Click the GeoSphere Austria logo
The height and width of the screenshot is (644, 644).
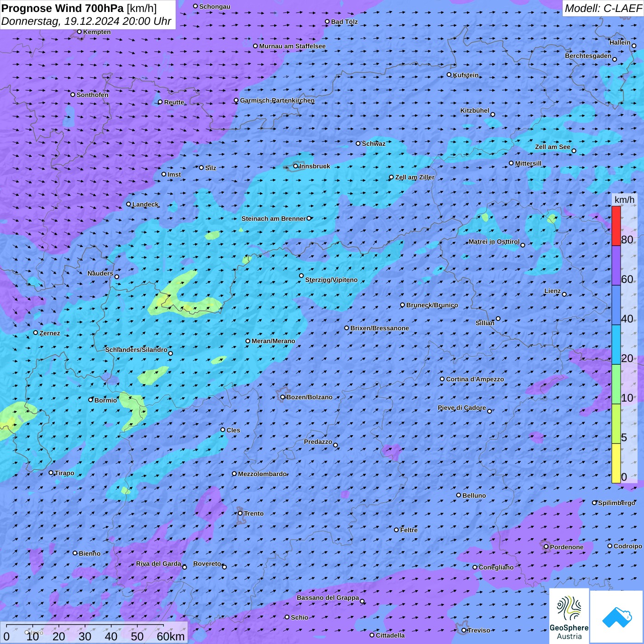(x=569, y=616)
